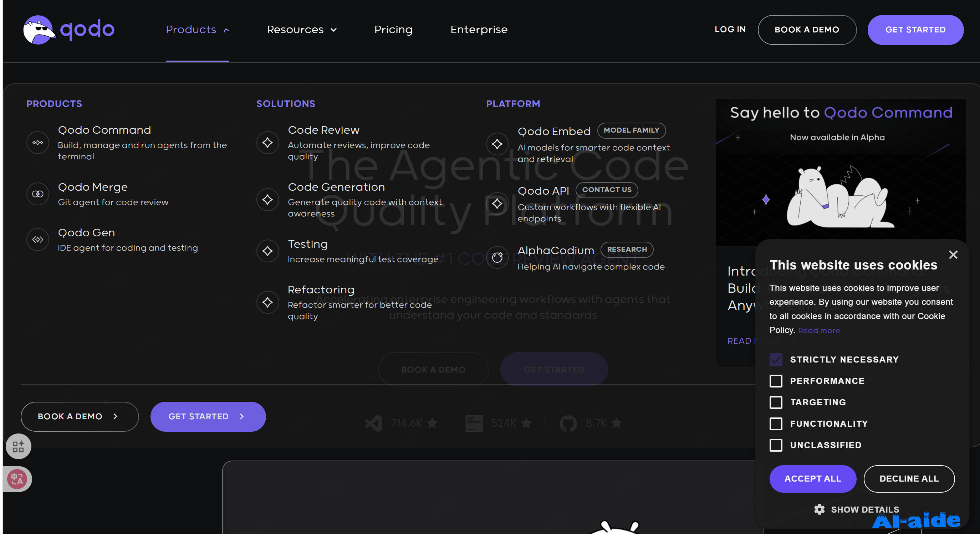Click the Code Review diamond icon

(267, 143)
